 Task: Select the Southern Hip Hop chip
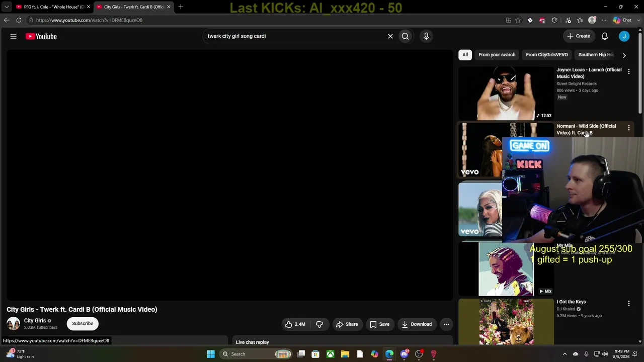596,55
